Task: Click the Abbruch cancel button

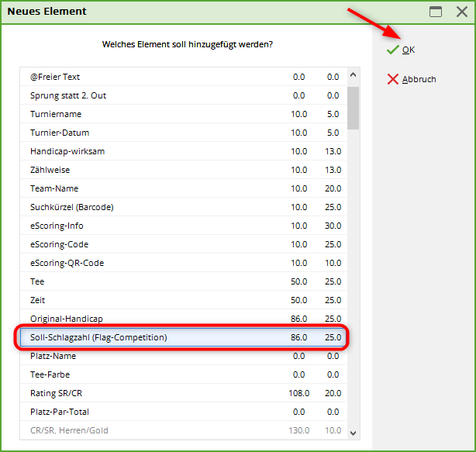Action: pyautogui.click(x=412, y=79)
